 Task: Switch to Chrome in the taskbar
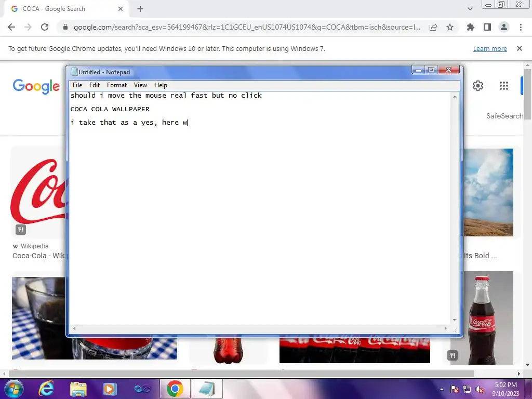(175, 389)
